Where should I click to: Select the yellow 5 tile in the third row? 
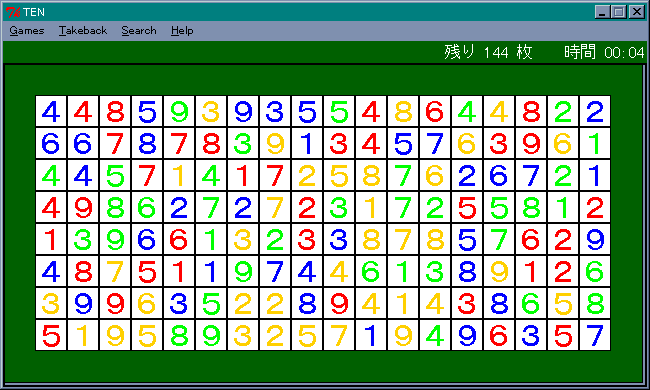point(339,175)
